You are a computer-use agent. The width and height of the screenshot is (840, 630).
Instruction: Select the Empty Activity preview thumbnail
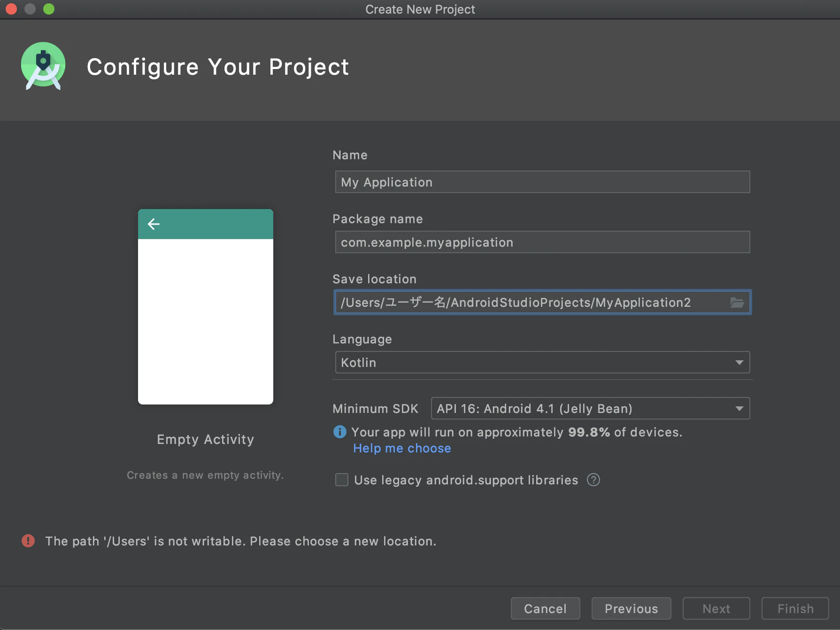tap(206, 307)
